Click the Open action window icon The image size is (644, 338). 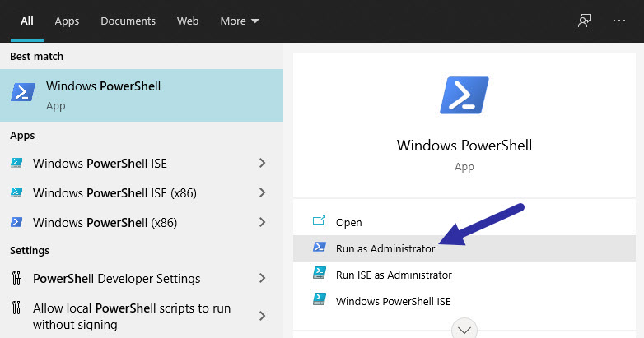(320, 220)
